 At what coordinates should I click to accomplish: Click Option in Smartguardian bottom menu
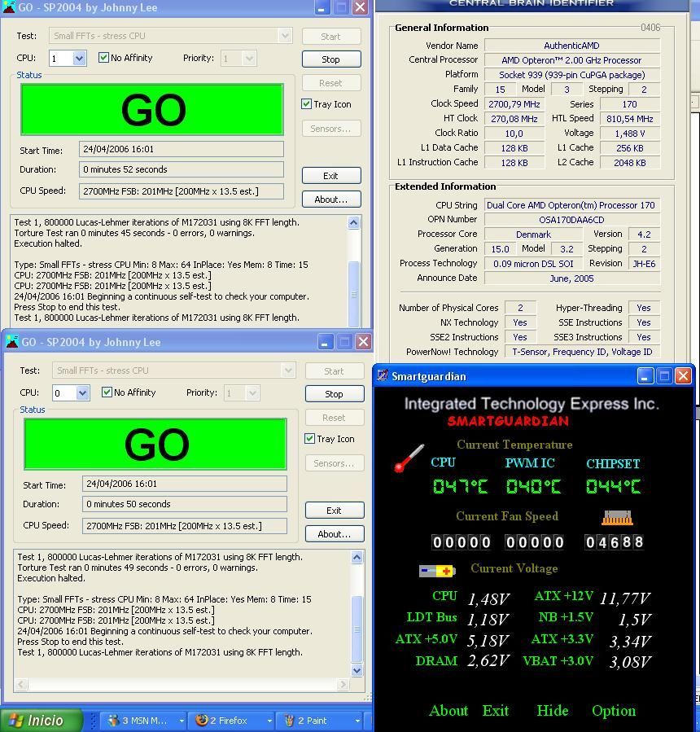(613, 711)
